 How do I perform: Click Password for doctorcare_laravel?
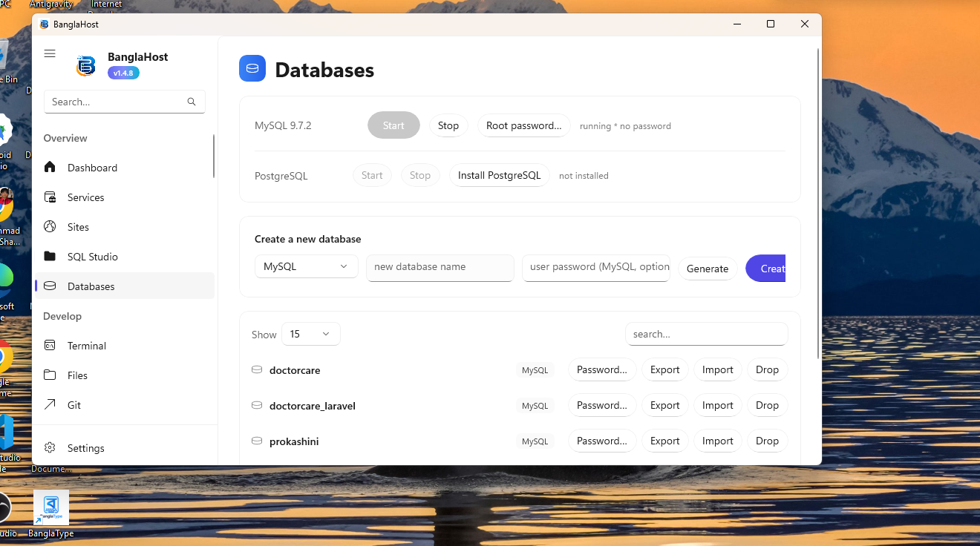pos(602,405)
